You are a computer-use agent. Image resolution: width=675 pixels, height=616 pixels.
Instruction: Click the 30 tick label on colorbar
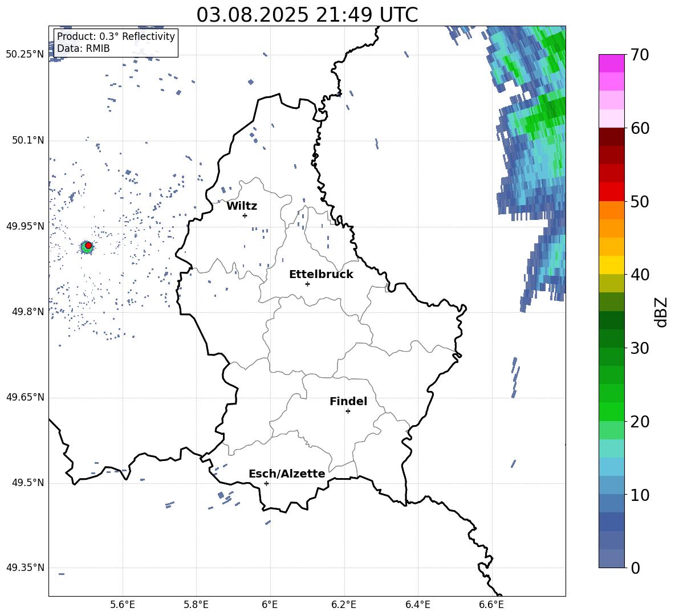coord(640,348)
